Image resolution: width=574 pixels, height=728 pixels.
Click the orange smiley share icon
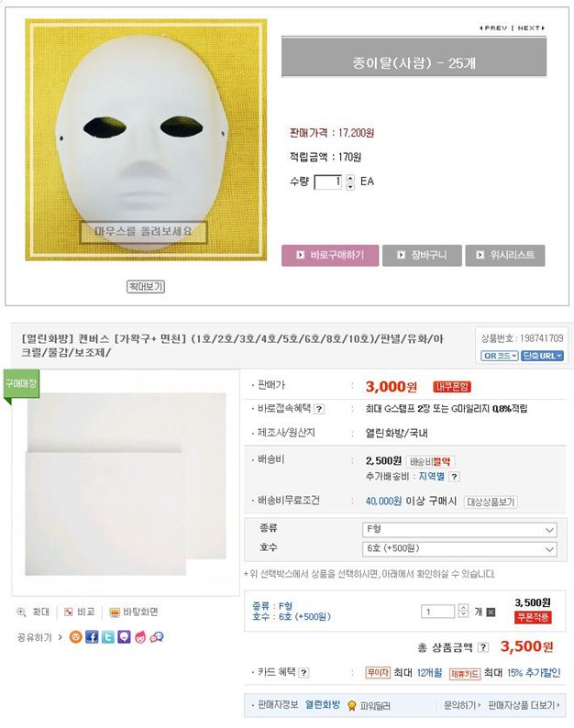[x=76, y=636]
